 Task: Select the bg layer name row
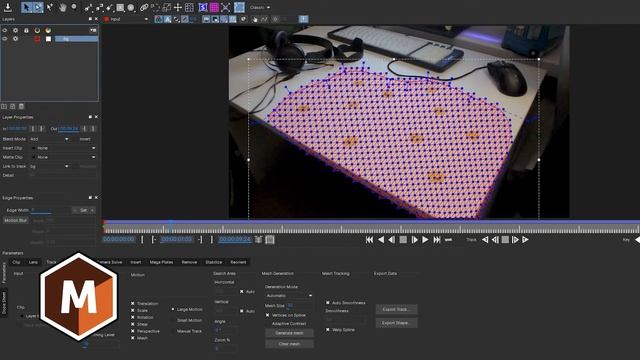(x=76, y=39)
